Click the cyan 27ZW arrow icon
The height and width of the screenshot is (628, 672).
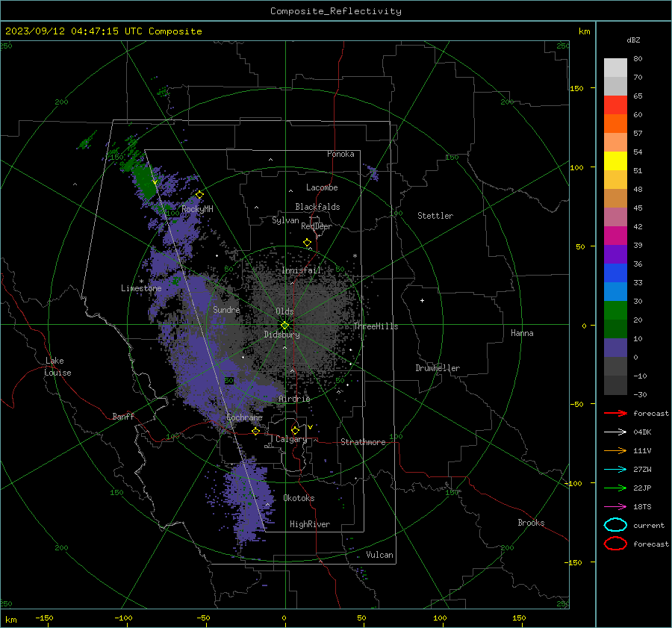615,470
